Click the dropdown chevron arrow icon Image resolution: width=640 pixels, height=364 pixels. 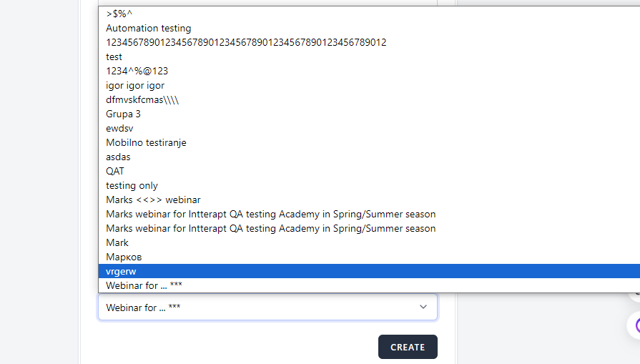423,307
